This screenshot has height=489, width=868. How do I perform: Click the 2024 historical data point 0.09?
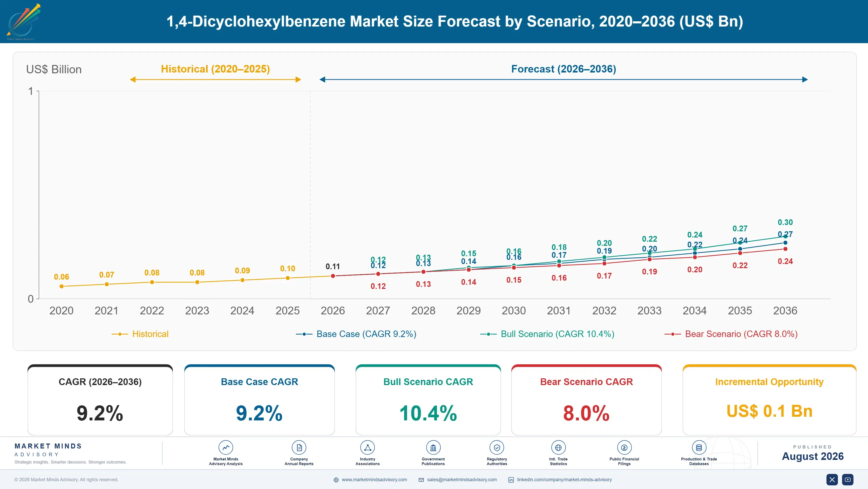(242, 280)
